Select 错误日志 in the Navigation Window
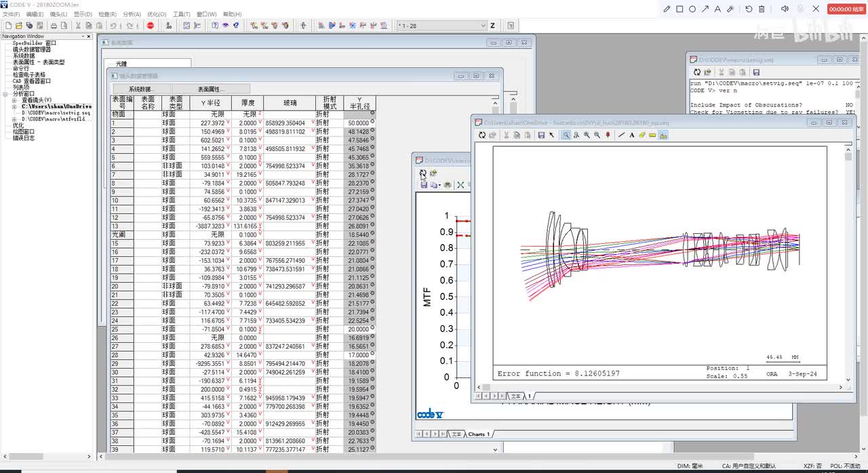 [x=23, y=138]
